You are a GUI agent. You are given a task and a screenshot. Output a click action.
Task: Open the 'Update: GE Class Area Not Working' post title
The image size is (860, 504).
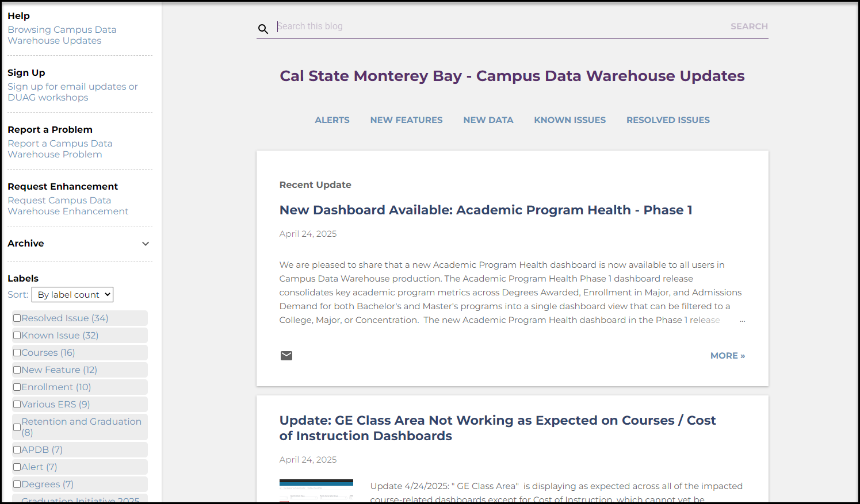pyautogui.click(x=498, y=428)
